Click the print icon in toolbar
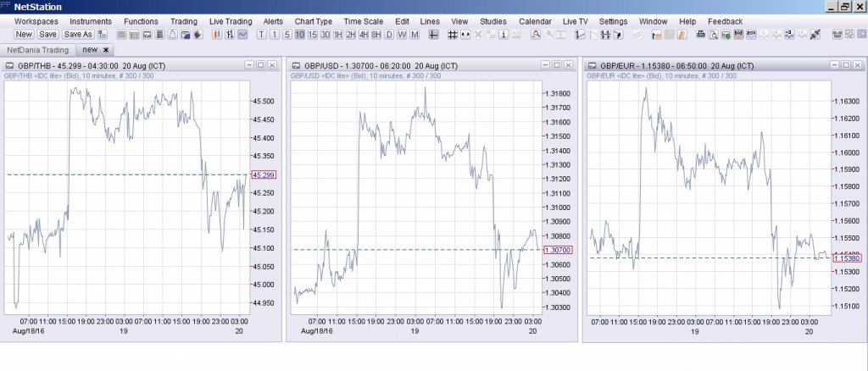The height and width of the screenshot is (371, 868). point(700,35)
